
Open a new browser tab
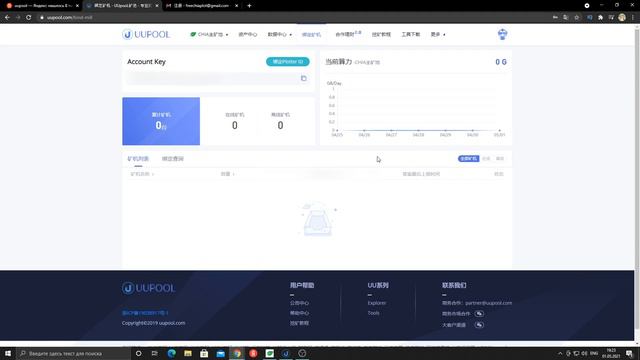249,6
